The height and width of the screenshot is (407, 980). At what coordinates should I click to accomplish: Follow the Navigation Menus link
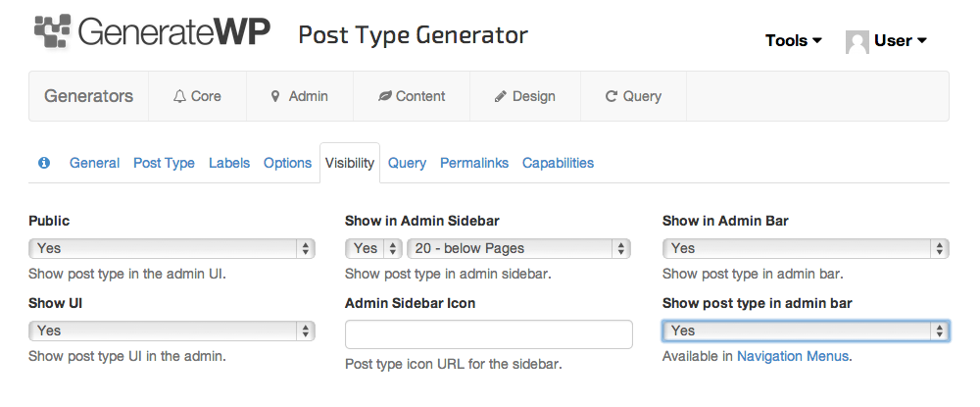793,356
